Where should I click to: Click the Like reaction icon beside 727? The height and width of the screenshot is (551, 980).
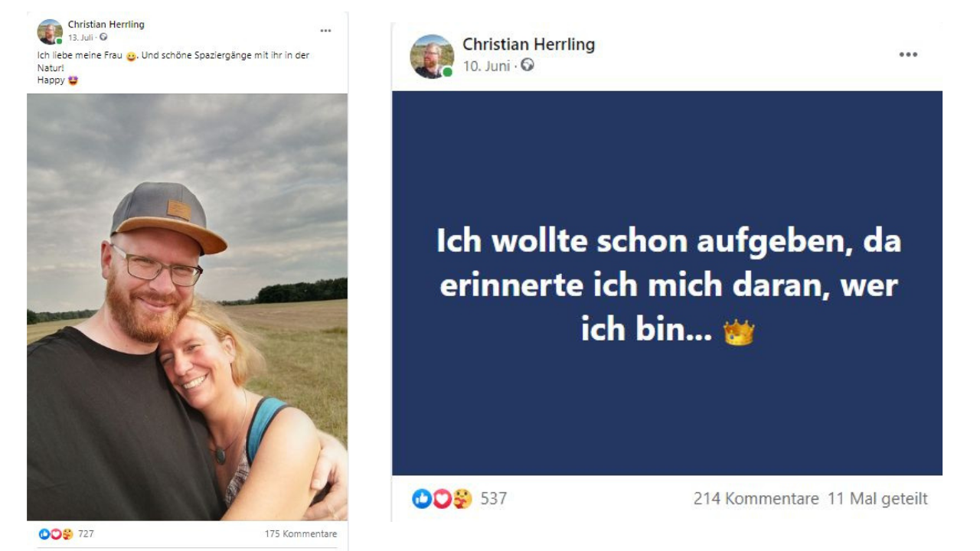(x=44, y=534)
